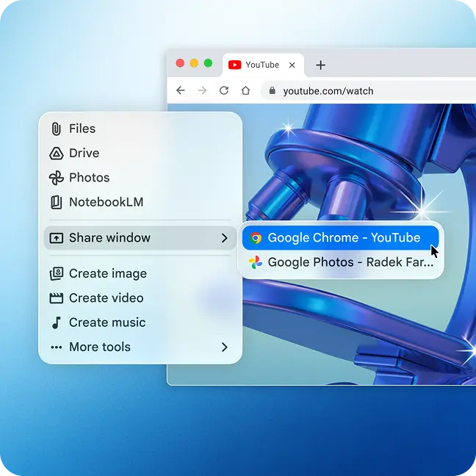Choose Google Chrome - YouTube window
Viewport: 476px width, 476px height.
[340, 238]
